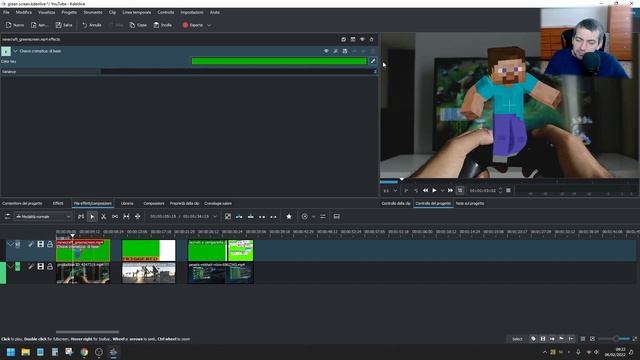This screenshot has height=360, width=640.
Task: Open the preview render dropdown arrow
Action: click(313, 217)
